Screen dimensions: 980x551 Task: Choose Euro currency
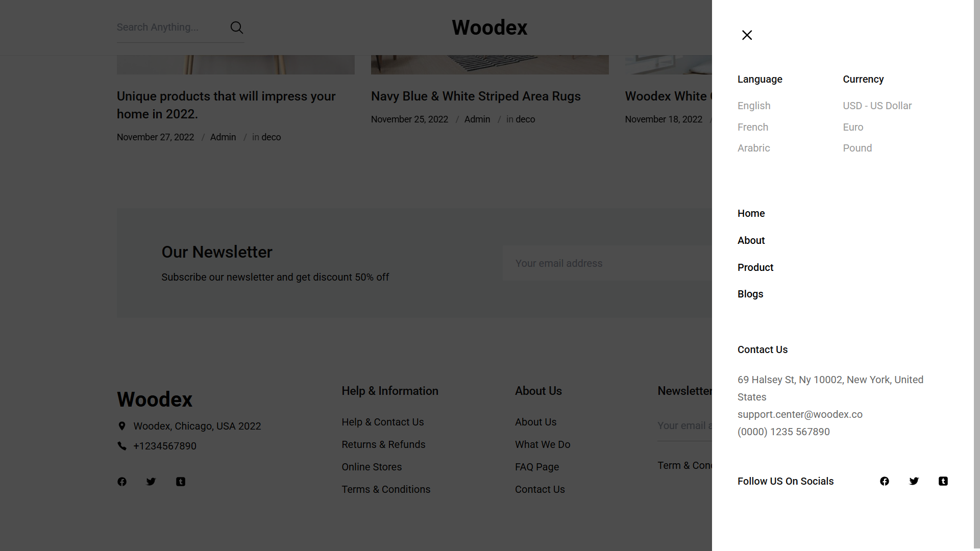tap(853, 127)
